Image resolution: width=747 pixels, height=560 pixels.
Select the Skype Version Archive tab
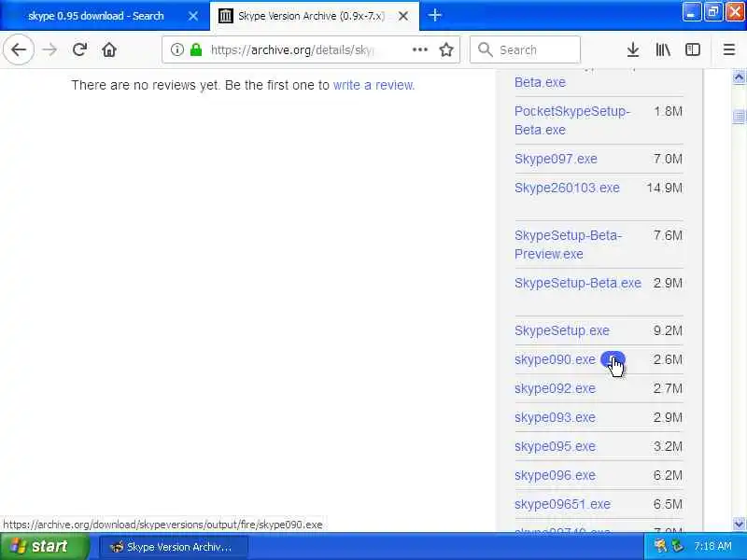pyautogui.click(x=315, y=16)
